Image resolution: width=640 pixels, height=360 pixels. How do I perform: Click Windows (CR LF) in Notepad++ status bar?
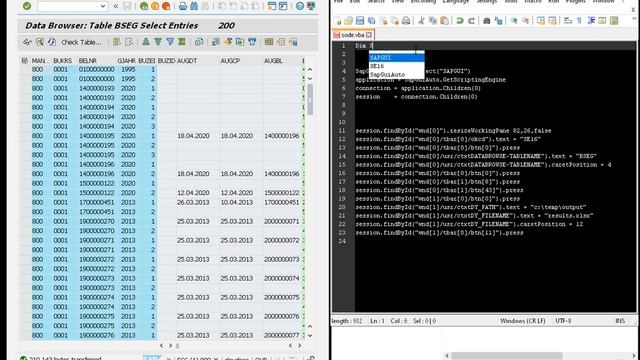[x=522, y=321]
